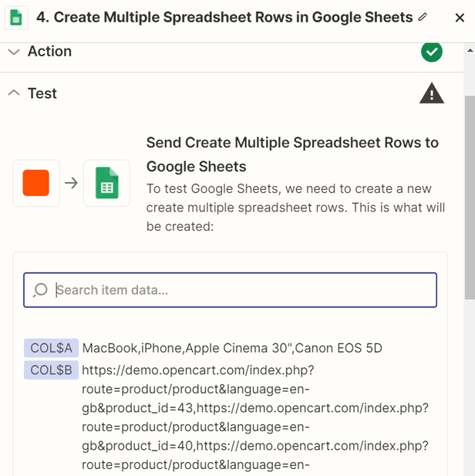Click the vertical scrollbar thumb
The width and height of the screenshot is (475, 476).
pyautogui.click(x=470, y=197)
